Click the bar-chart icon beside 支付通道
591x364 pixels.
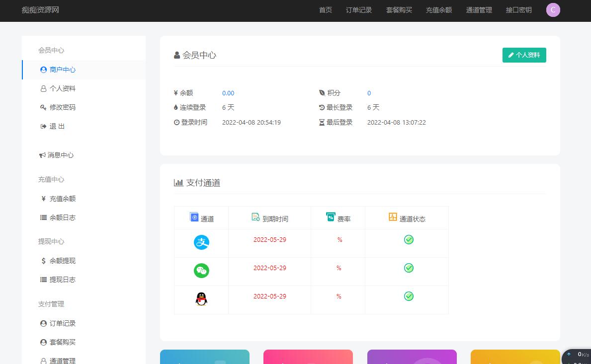click(178, 182)
